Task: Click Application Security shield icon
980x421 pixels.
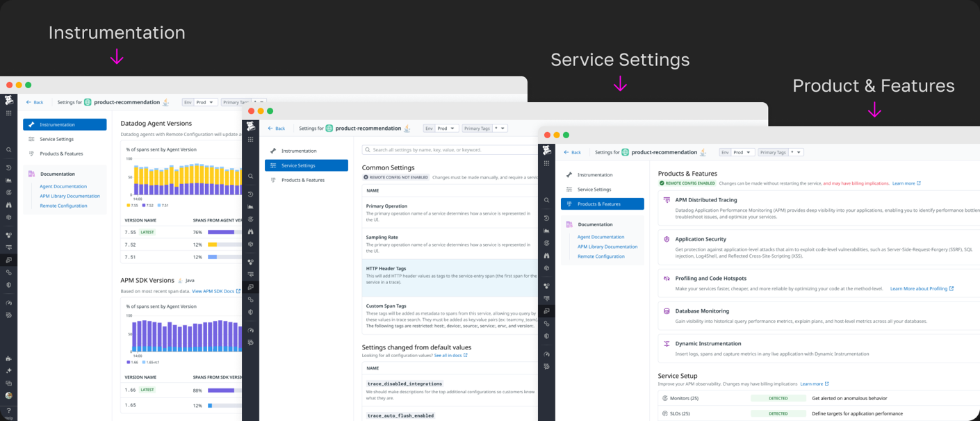Action: pyautogui.click(x=667, y=239)
